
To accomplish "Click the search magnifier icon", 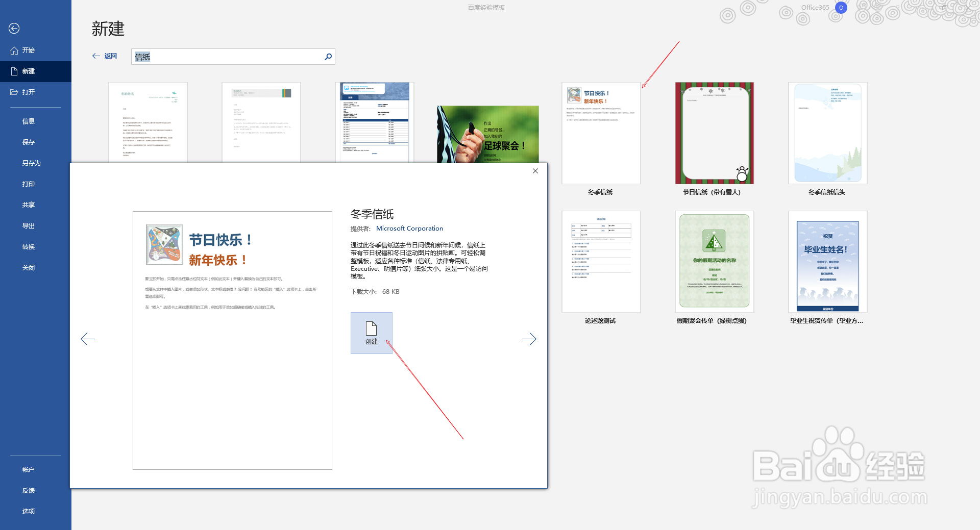I will [x=328, y=57].
